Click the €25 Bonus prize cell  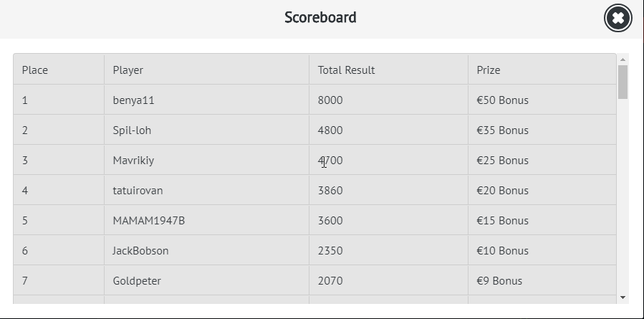(502, 161)
